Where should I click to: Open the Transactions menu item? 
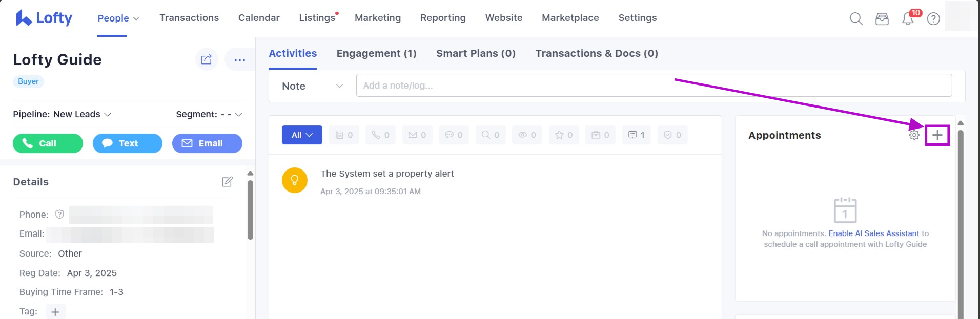pyautogui.click(x=189, y=18)
